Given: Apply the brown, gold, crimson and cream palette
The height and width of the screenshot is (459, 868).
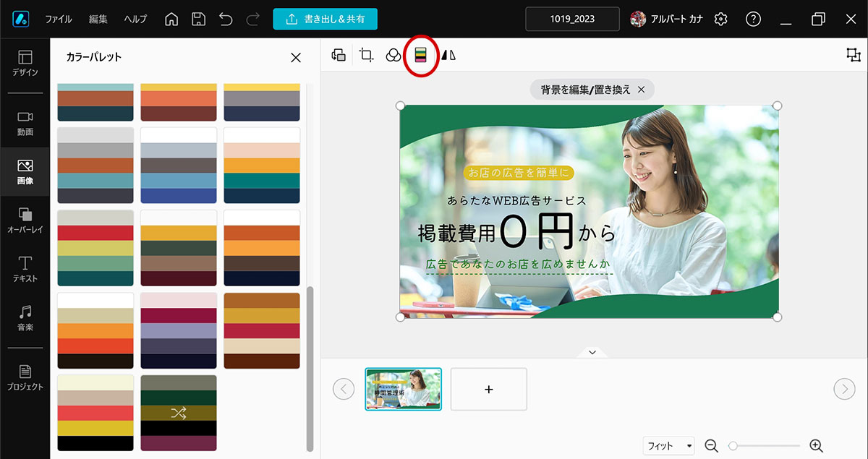Looking at the screenshot, I should coord(262,330).
